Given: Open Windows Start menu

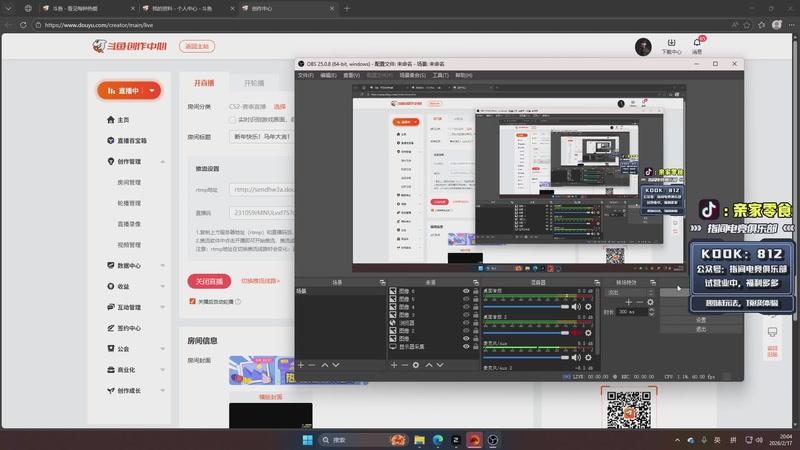Looking at the screenshot, I should click(x=307, y=440).
